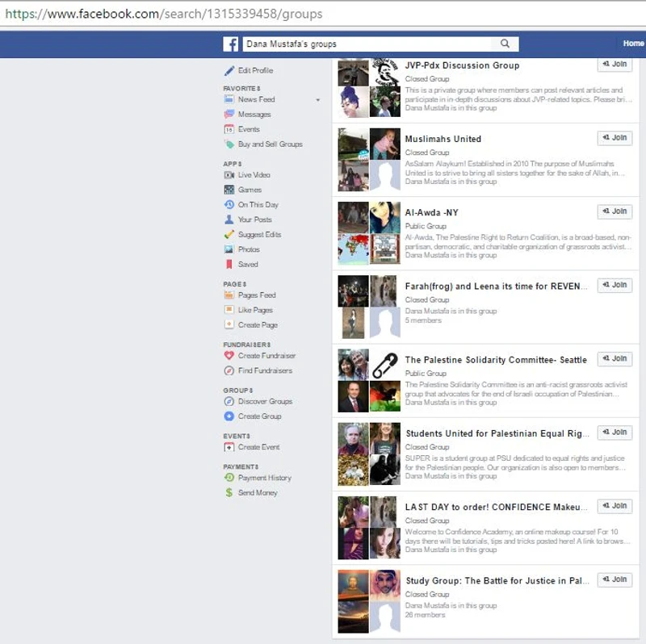The height and width of the screenshot is (644, 646).
Task: Click the Messages sidebar icon
Action: pos(229,114)
